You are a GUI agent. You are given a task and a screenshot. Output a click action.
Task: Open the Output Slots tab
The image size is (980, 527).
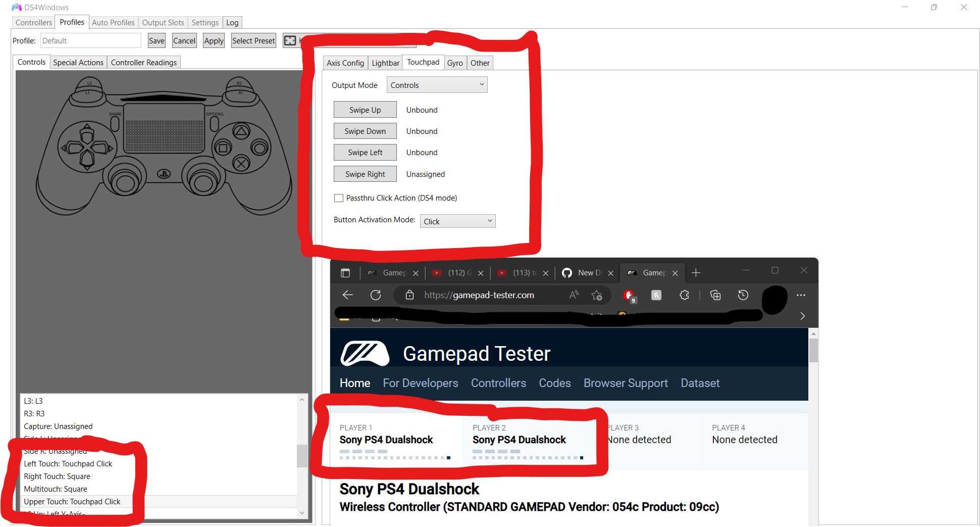[x=163, y=23]
